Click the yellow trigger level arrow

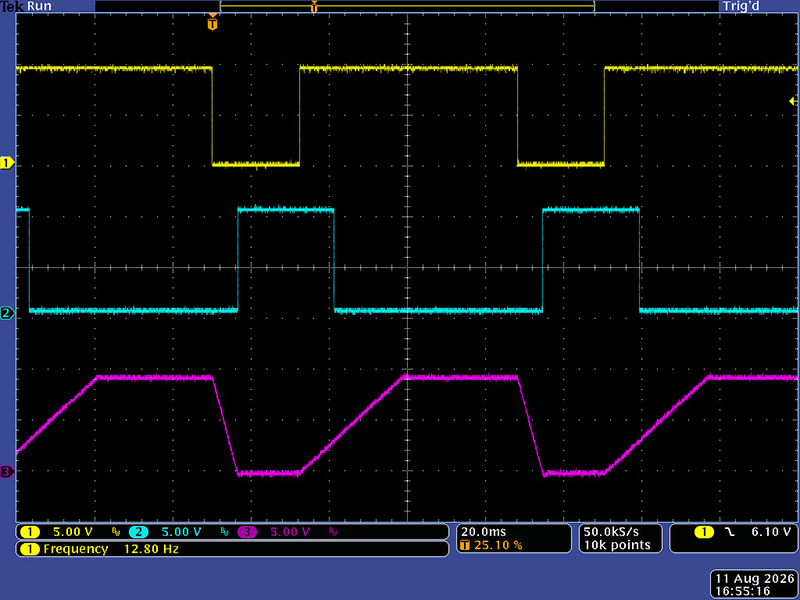pyautogui.click(x=793, y=101)
